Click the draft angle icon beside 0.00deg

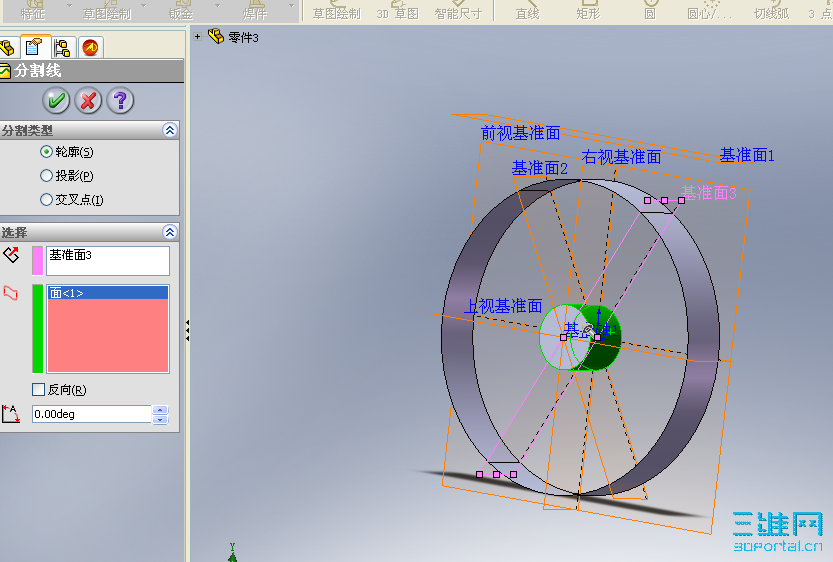point(11,414)
